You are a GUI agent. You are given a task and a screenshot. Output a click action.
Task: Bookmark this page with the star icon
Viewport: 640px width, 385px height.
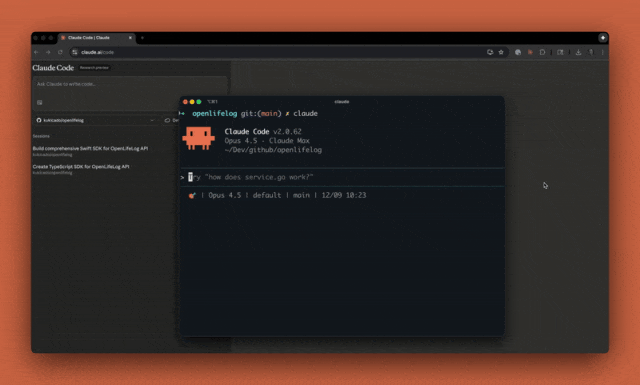[x=501, y=52]
